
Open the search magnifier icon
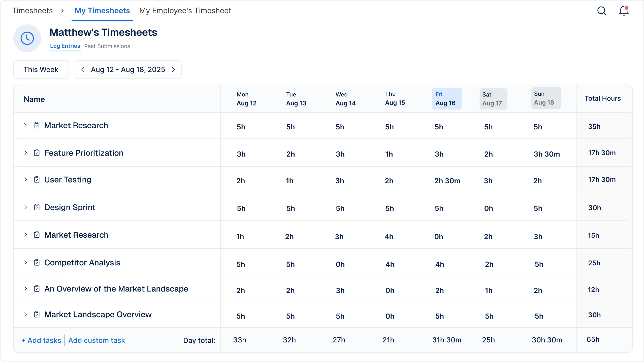pos(602,11)
